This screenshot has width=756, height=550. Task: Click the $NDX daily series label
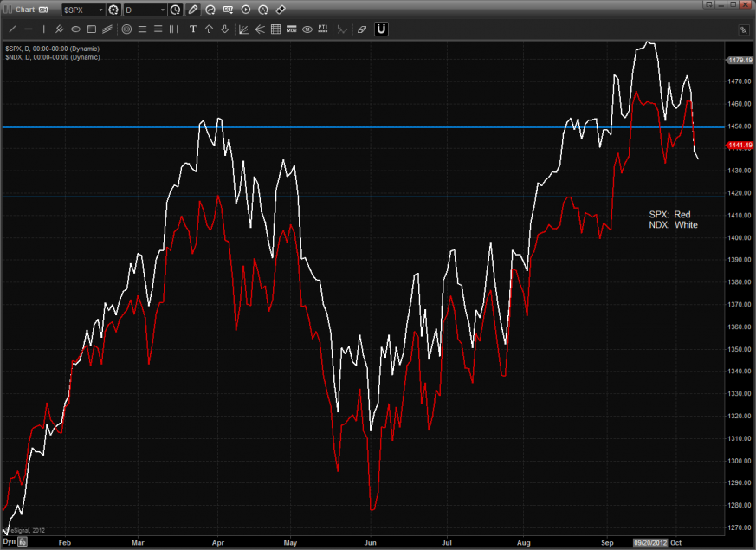coord(53,57)
